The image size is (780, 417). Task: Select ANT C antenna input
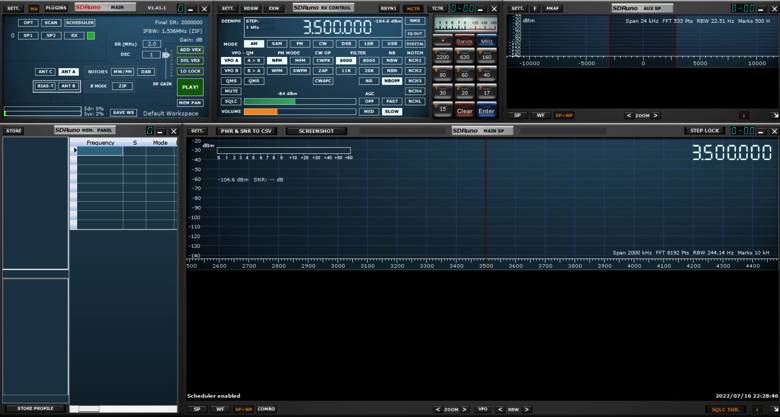pos(45,72)
